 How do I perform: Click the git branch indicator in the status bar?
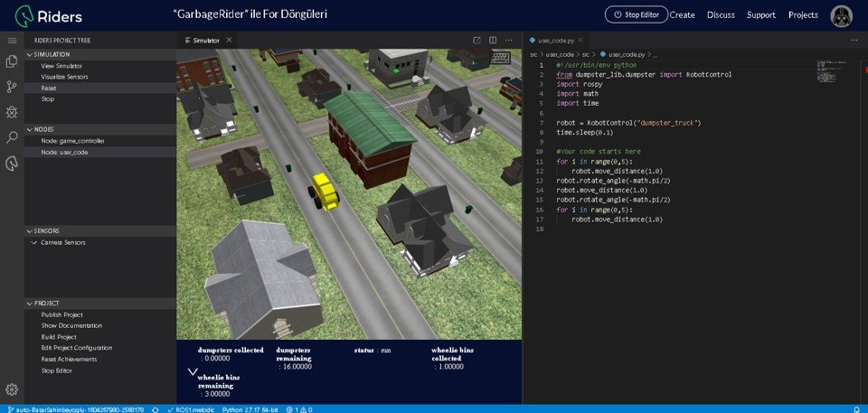(x=76, y=409)
